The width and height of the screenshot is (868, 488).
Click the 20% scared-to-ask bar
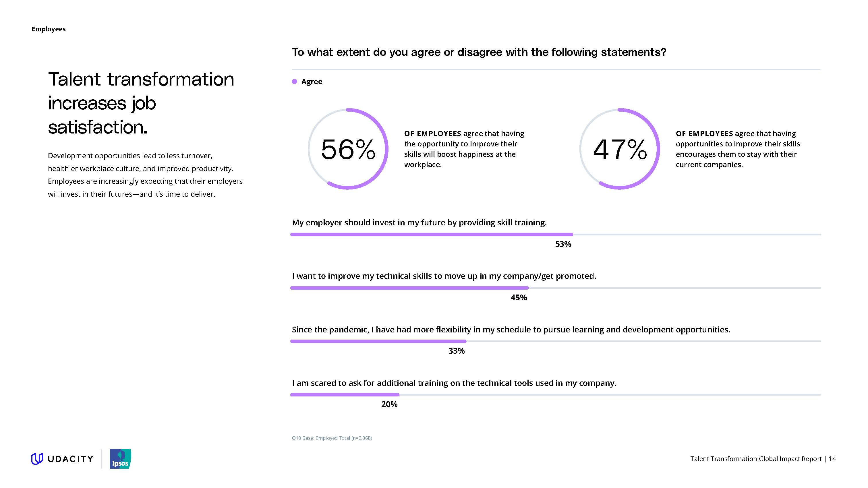coord(344,395)
